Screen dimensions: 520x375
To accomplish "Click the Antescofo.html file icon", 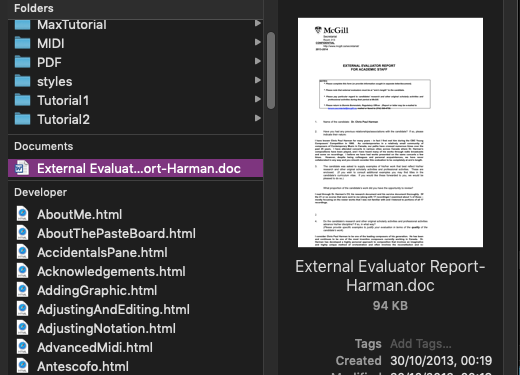I will coord(22,366).
